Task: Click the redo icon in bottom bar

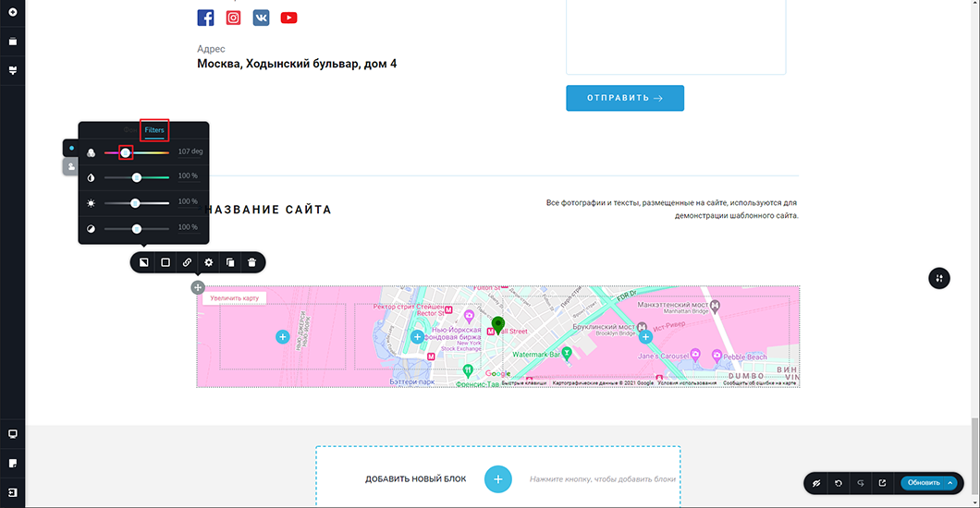Action: [x=861, y=483]
